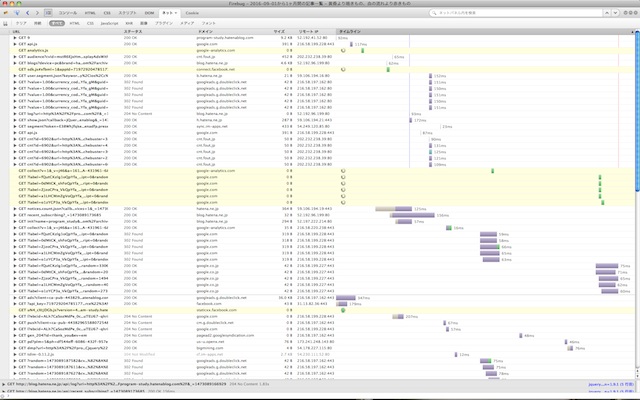The width and height of the screenshot is (640, 400).
Task: Go back using the left arrow icon
Action: click(28, 13)
